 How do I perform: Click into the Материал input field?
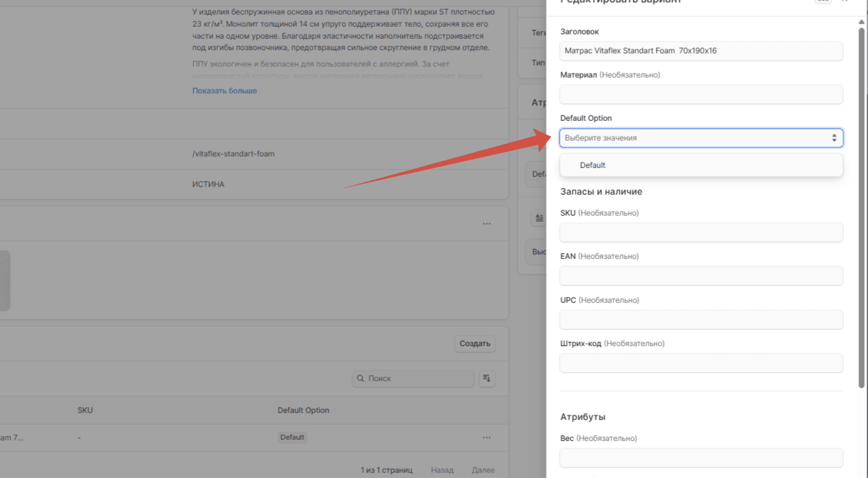click(701, 94)
